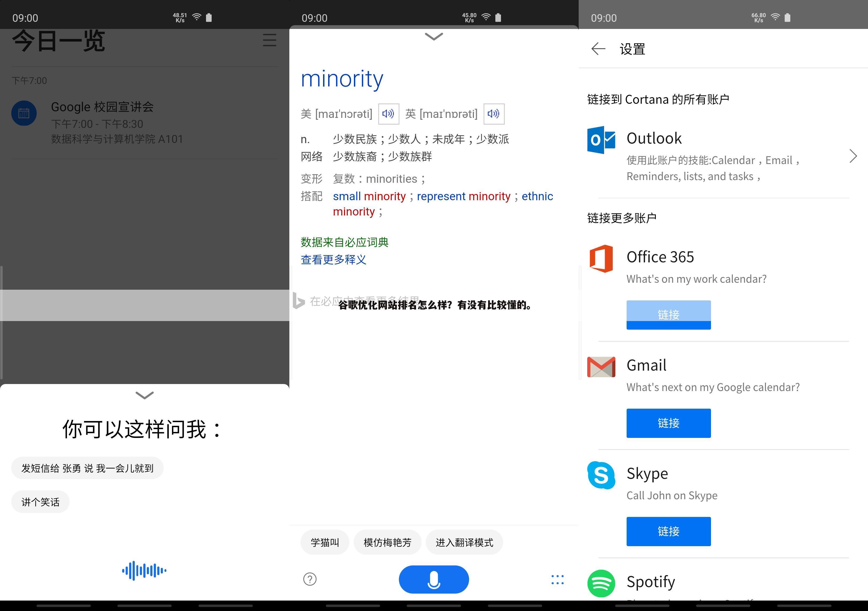The width and height of the screenshot is (868, 611).
Task: Tap the 模仿梅艳芳 suggestion chip
Action: pos(387,543)
